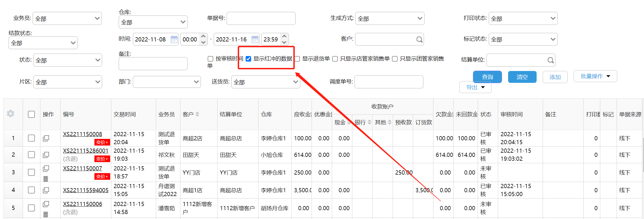Sort by the 银行 column arrows
Screen dimensions: 644x219
coord(369,122)
